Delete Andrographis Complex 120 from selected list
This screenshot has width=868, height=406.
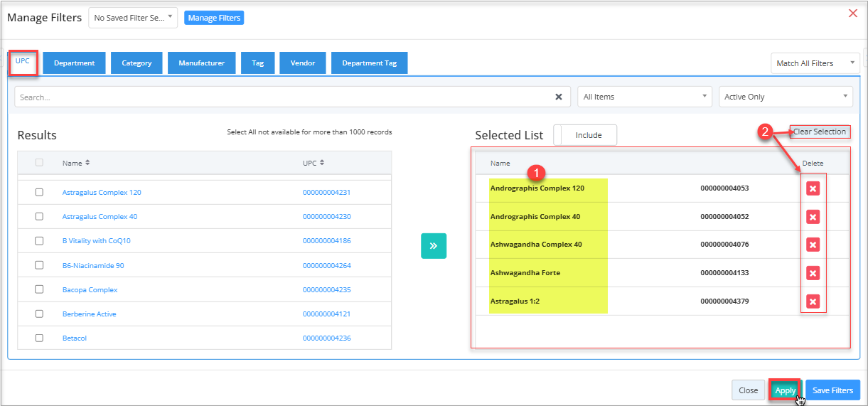813,188
